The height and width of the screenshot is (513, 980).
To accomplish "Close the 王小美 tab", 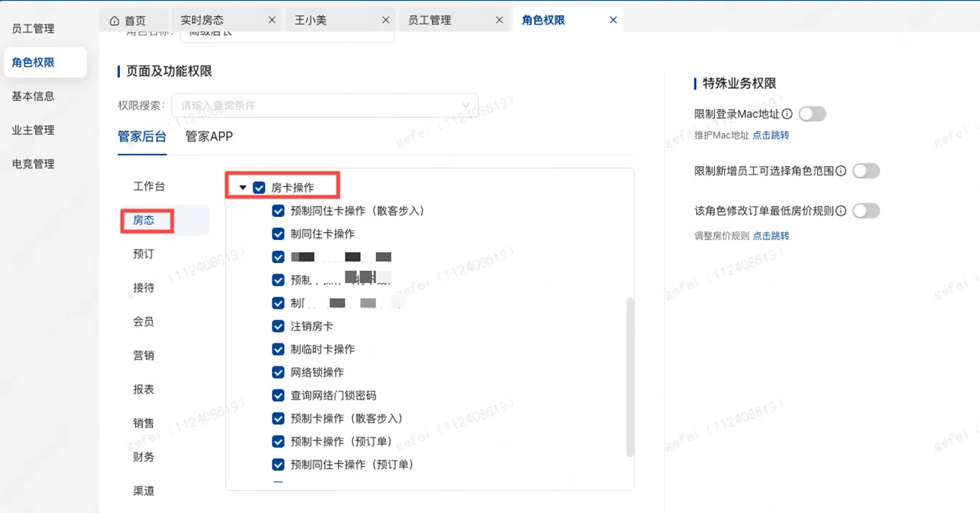I will tap(386, 19).
